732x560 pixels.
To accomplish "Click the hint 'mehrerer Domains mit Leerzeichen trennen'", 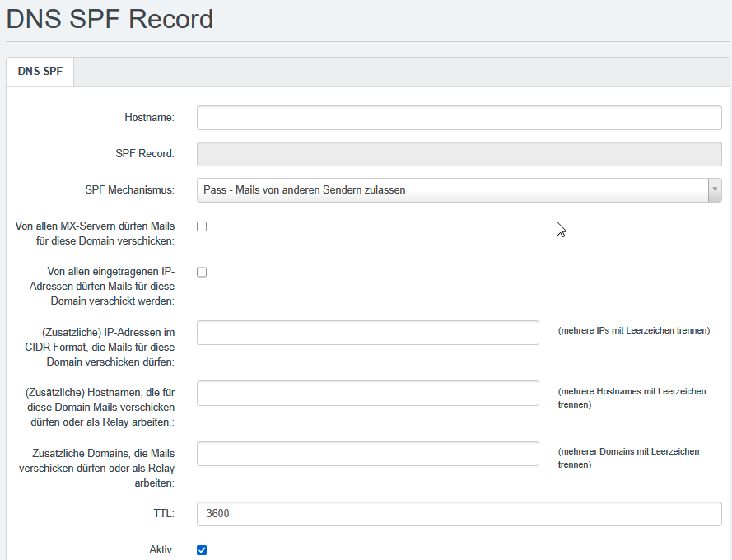I will pos(629,458).
